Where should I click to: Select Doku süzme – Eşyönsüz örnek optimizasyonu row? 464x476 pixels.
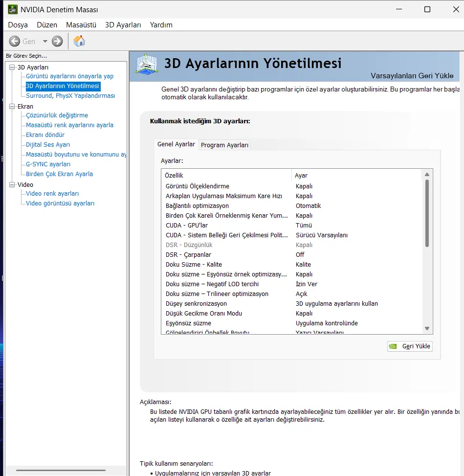point(291,274)
